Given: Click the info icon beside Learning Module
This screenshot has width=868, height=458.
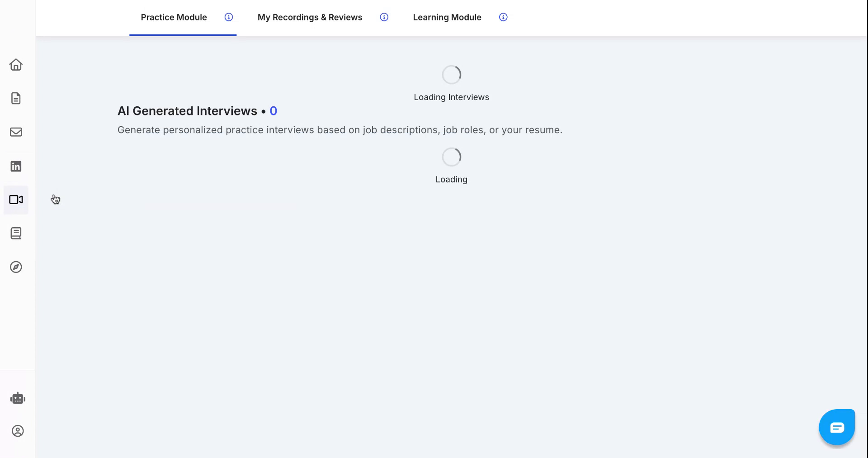Looking at the screenshot, I should click(x=503, y=17).
